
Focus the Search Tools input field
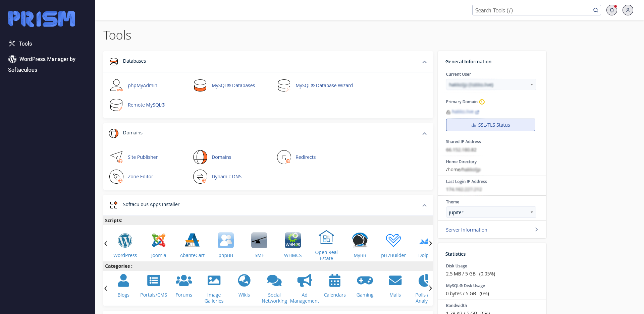coord(532,10)
